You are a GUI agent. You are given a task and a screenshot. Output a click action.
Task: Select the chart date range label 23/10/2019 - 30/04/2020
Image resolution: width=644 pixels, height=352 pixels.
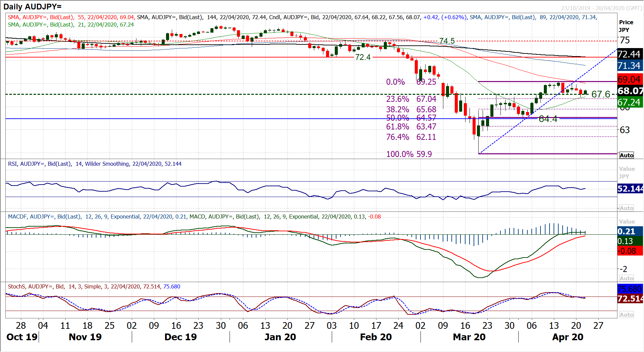[x=601, y=8]
